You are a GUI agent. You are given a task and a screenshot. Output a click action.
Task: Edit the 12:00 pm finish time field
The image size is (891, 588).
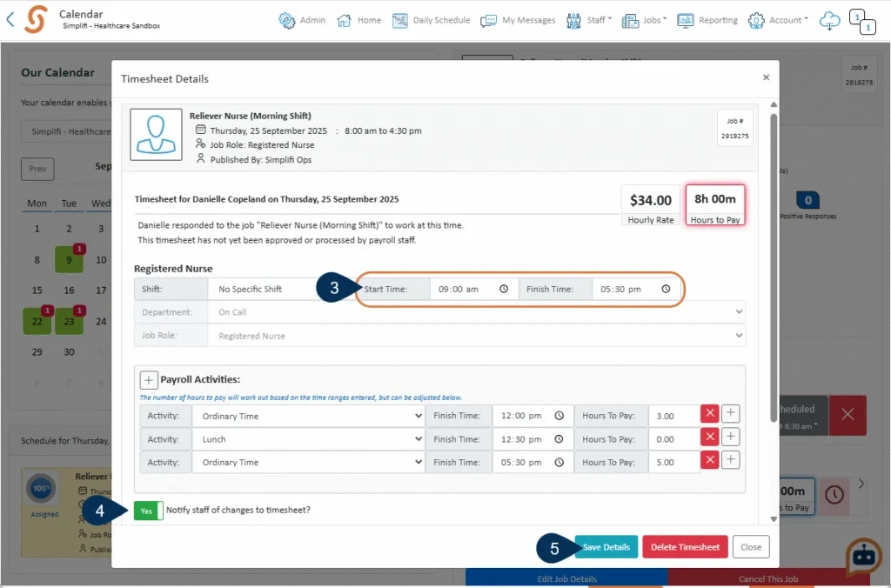532,416
